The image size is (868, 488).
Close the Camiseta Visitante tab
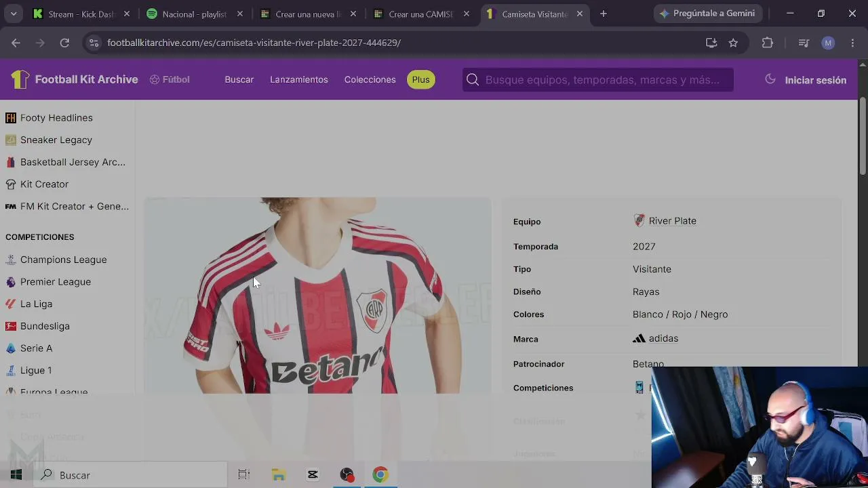pos(580,14)
